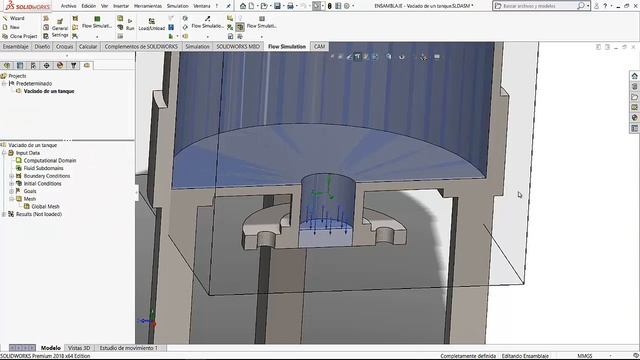Click the Appearances sphere icon in task pane
Image resolution: width=640 pixels, height=360 pixels.
pos(634,118)
